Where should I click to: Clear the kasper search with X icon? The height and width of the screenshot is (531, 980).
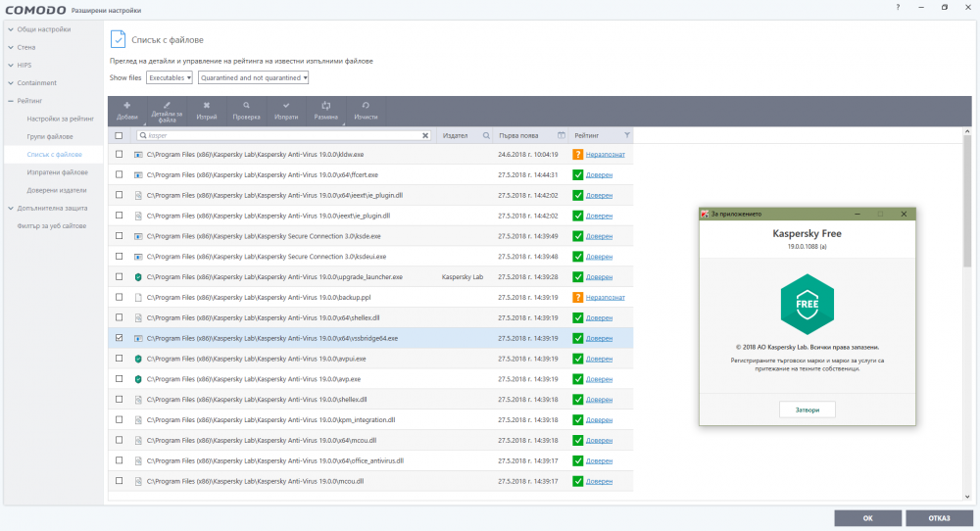tap(425, 135)
